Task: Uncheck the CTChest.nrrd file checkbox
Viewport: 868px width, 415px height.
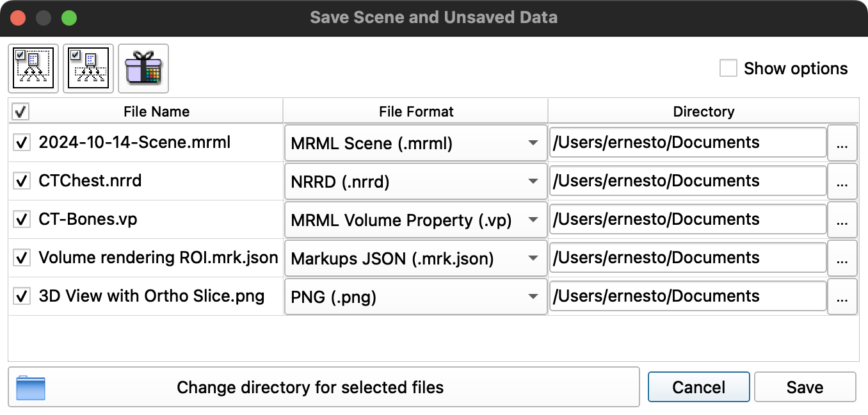Action: pos(22,181)
